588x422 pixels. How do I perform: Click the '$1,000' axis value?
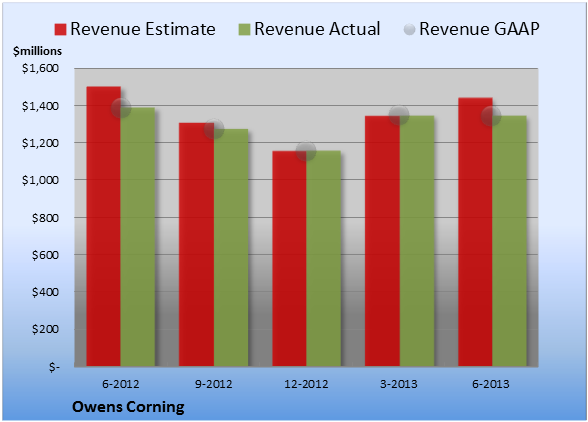[x=40, y=180]
